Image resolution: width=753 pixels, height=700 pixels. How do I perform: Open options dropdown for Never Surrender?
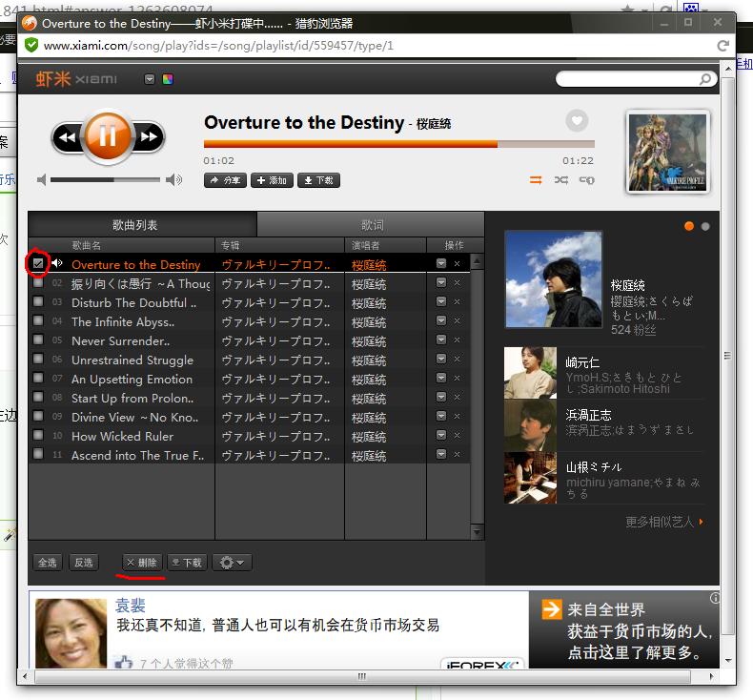click(x=441, y=340)
